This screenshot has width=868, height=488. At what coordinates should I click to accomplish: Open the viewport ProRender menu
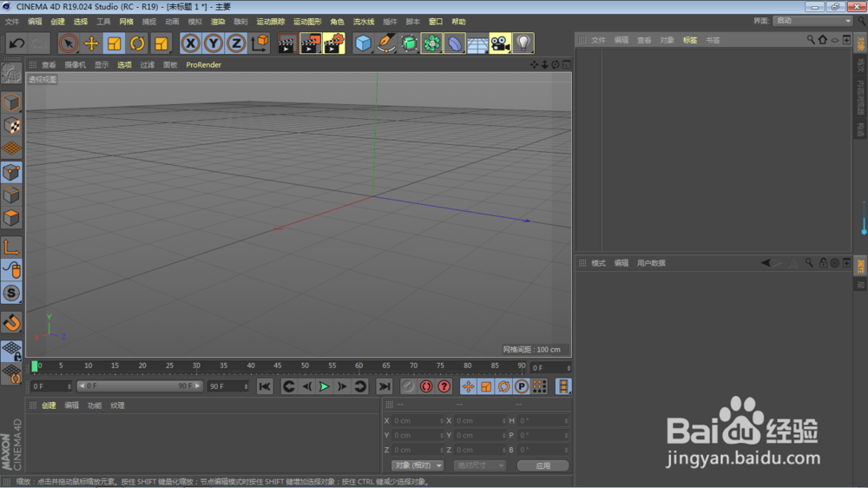point(204,65)
